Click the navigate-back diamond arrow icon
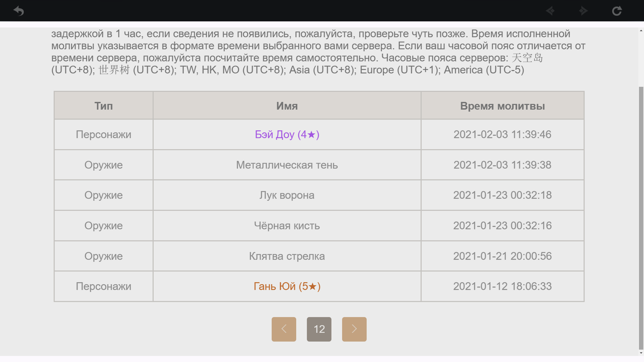Image resolution: width=644 pixels, height=362 pixels. 550,11
